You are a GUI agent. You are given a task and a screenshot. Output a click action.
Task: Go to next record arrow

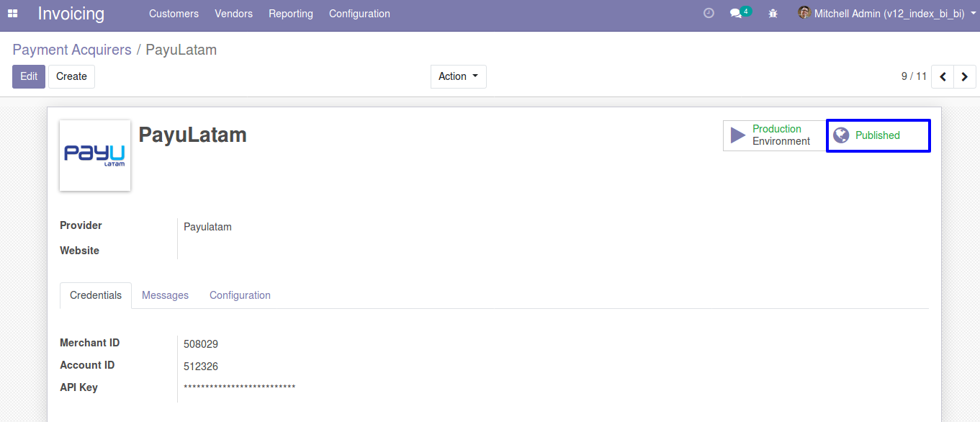(x=965, y=76)
